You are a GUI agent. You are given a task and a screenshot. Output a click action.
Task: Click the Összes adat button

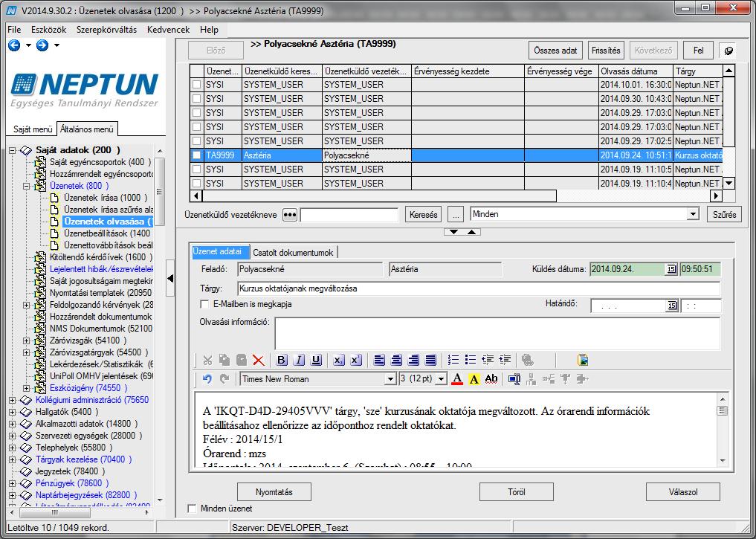tap(555, 51)
